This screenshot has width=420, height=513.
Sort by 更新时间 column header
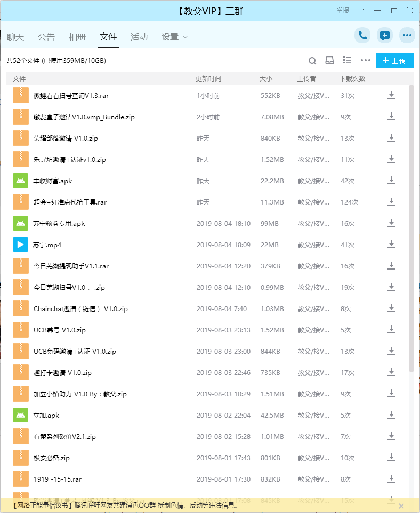coord(208,78)
